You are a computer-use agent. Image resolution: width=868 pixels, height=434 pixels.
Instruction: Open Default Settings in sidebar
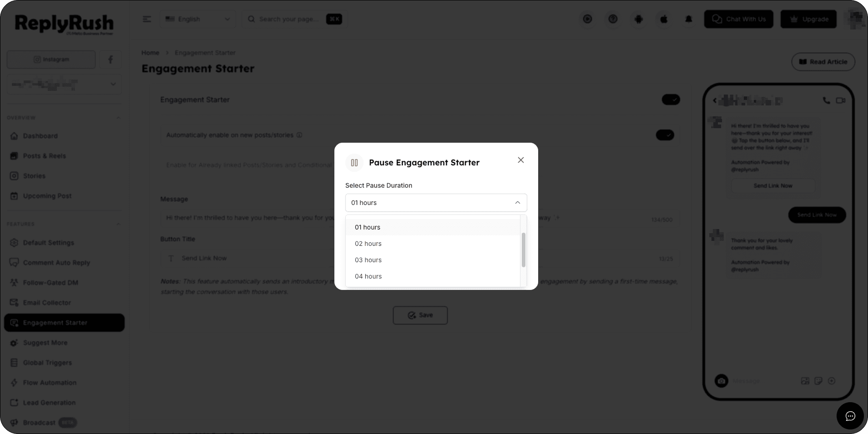point(64,243)
